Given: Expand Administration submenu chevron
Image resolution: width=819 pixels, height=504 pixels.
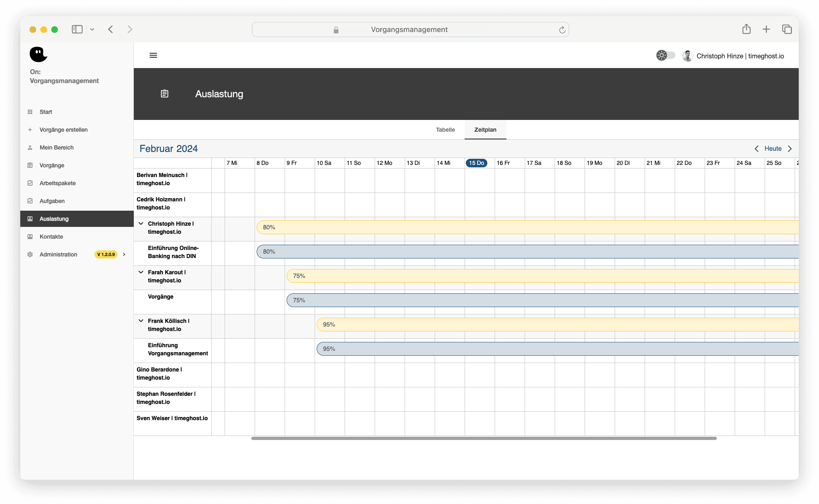Looking at the screenshot, I should [x=124, y=254].
